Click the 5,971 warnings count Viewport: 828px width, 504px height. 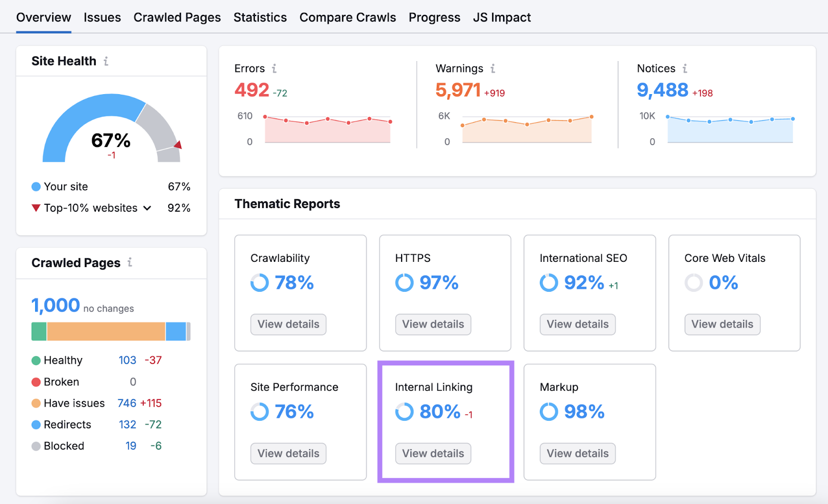pyautogui.click(x=458, y=90)
